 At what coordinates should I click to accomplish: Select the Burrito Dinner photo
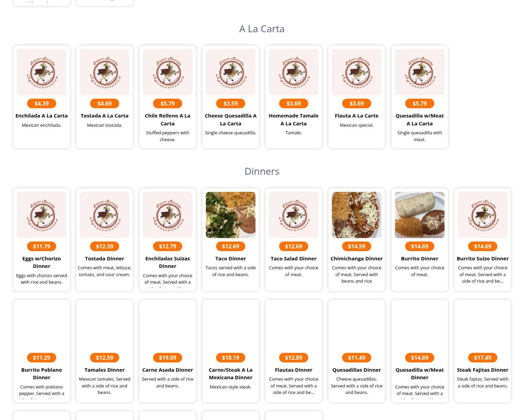point(420,215)
